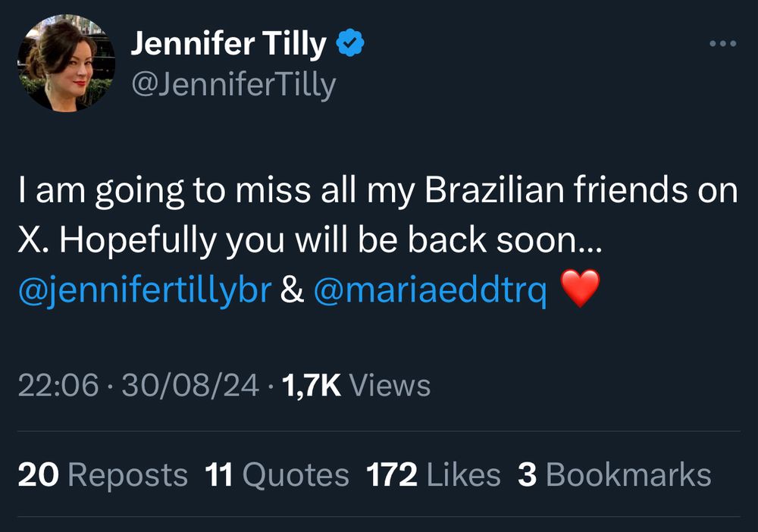The width and height of the screenshot is (758, 532).
Task: Show the 20 Reposts list
Action: [x=102, y=475]
